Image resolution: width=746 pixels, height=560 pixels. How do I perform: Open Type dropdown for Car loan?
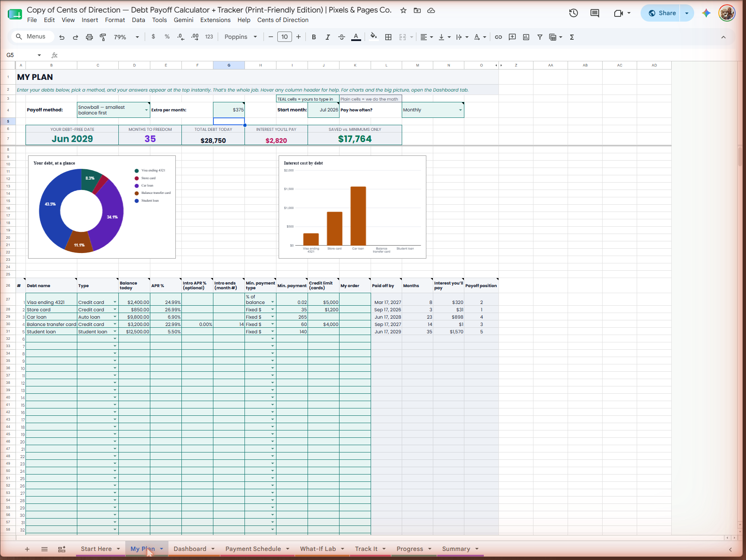coord(115,317)
